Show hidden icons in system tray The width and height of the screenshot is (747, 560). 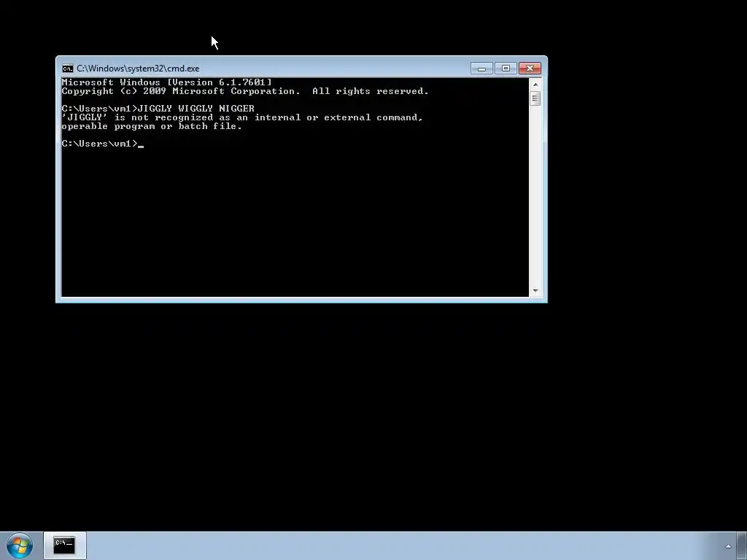[728, 546]
